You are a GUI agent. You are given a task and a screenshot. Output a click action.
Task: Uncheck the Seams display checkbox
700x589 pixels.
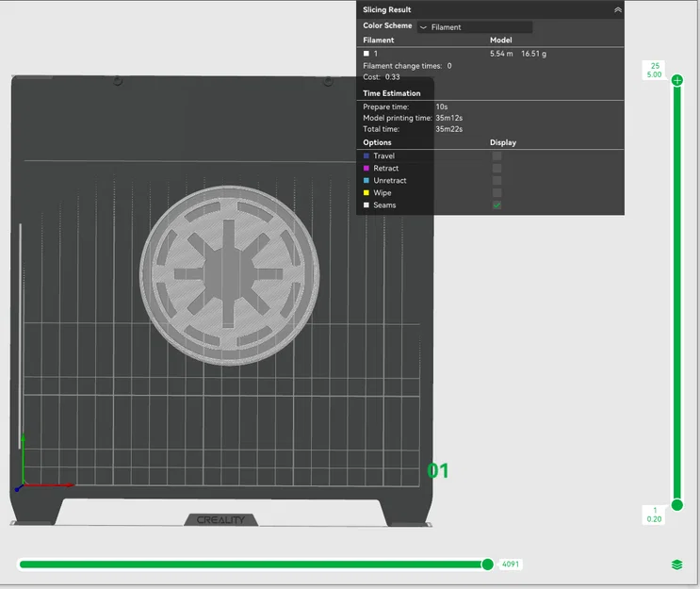coord(497,205)
